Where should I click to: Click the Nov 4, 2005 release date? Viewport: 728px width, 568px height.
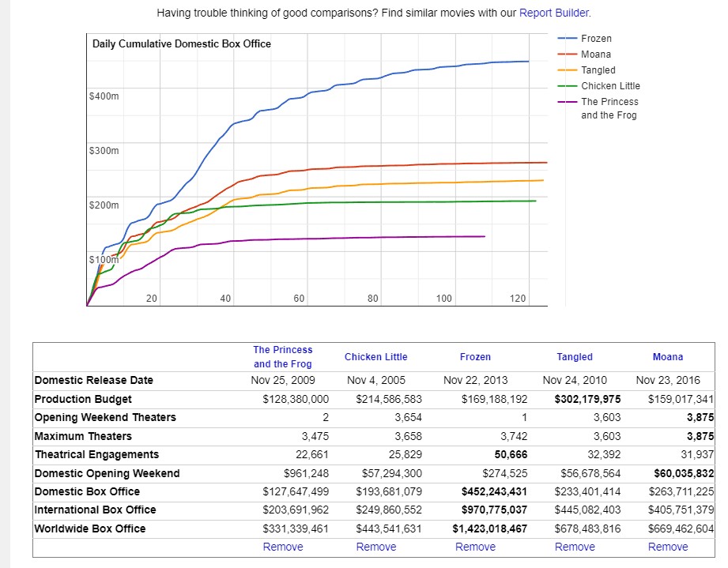pos(376,380)
